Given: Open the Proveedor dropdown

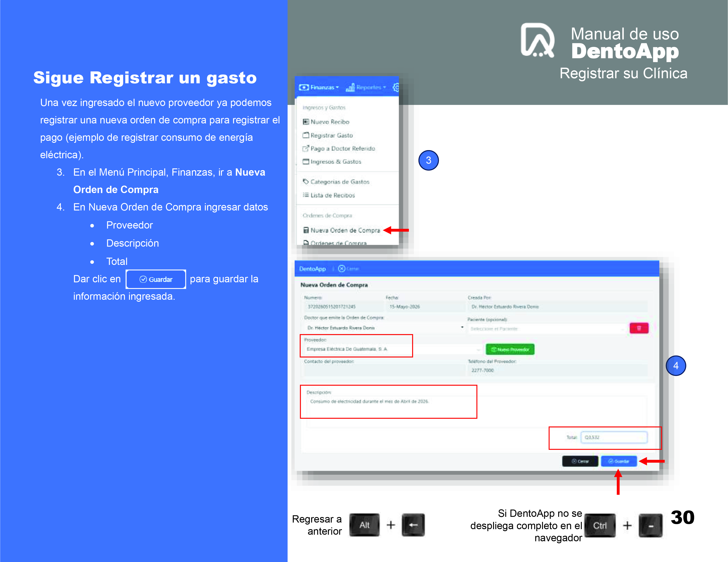Looking at the screenshot, I should (x=393, y=349).
